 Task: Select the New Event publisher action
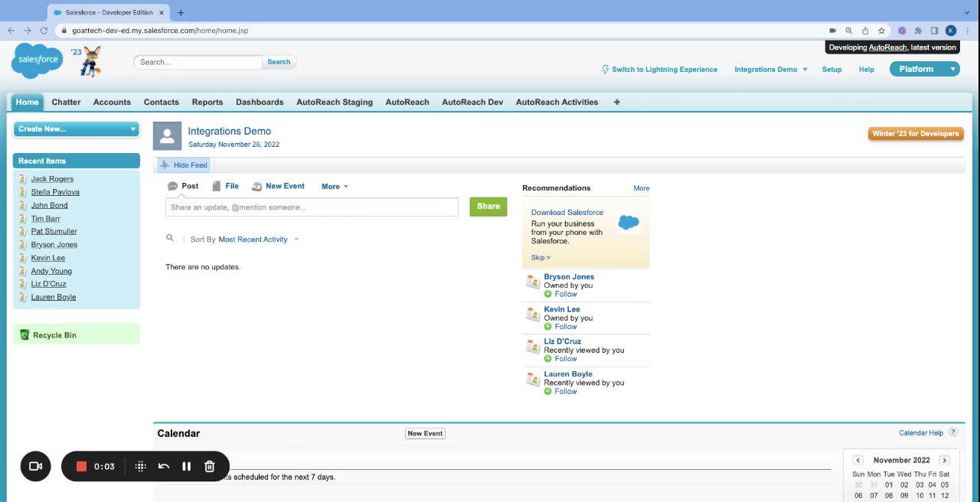pyautogui.click(x=278, y=186)
